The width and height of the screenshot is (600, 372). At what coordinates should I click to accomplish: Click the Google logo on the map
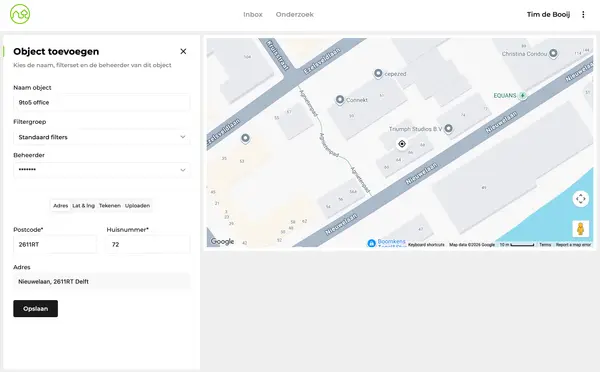(222, 241)
